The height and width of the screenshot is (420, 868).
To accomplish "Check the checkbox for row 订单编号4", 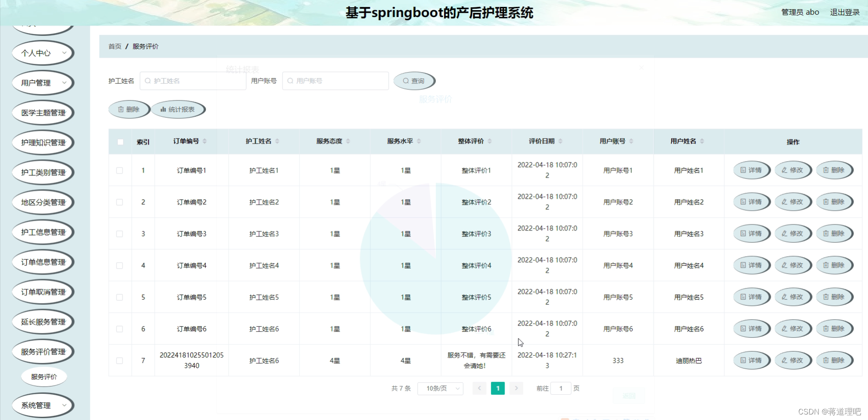I will [120, 265].
